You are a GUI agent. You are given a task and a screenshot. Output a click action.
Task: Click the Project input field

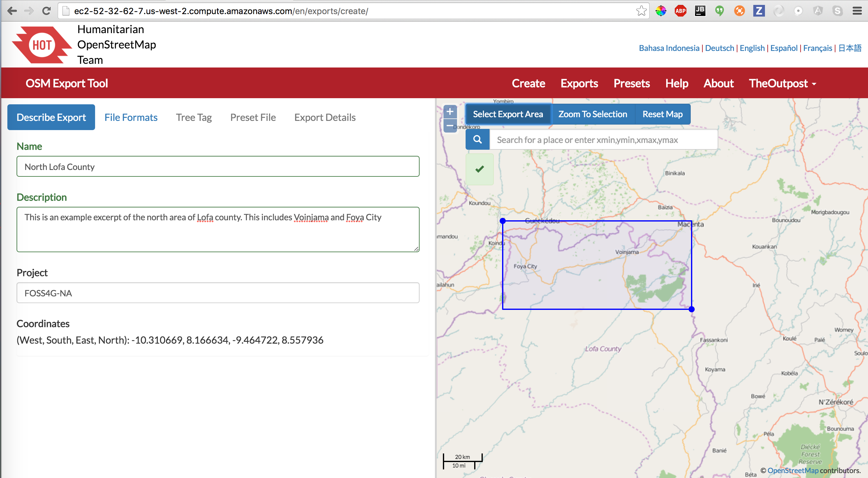point(218,292)
